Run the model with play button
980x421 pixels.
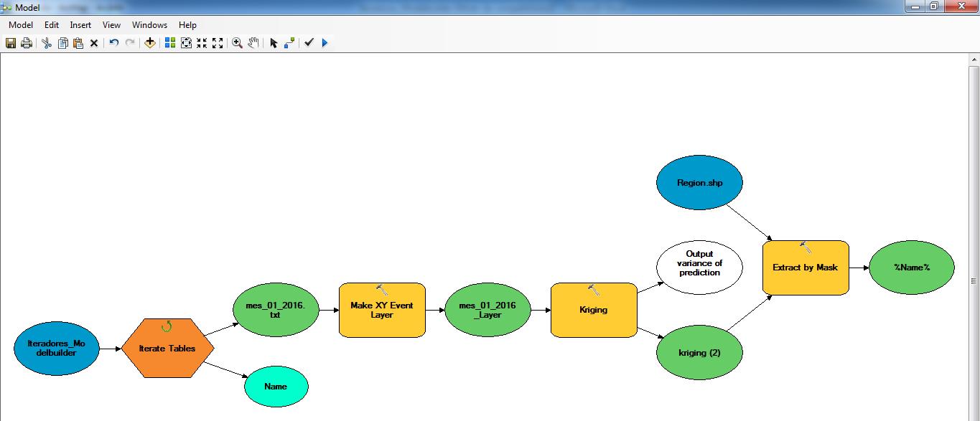click(x=325, y=43)
